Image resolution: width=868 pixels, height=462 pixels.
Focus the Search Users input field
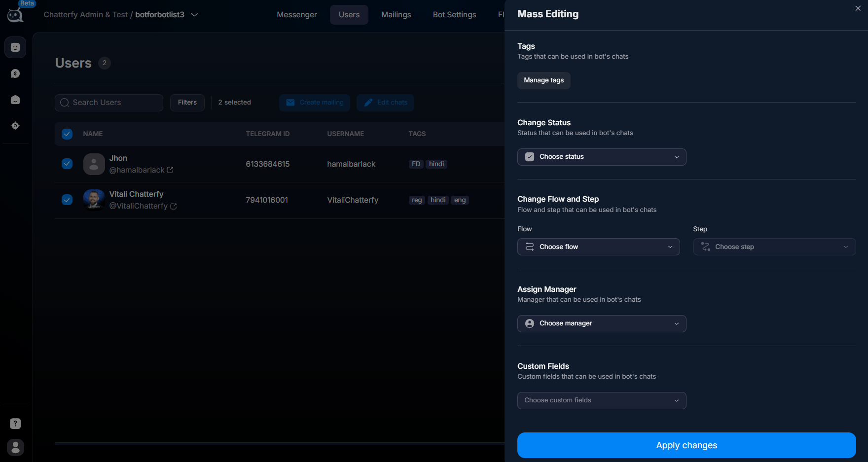[x=109, y=103]
